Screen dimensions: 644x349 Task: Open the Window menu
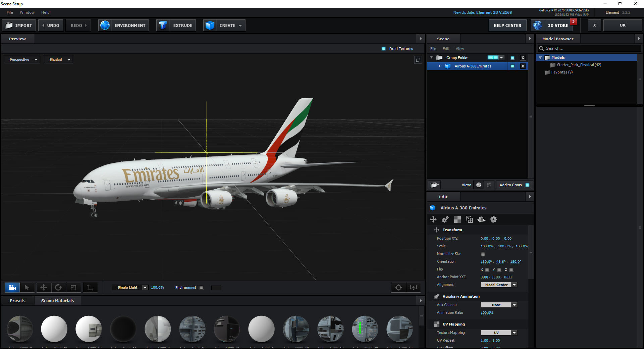pos(27,12)
